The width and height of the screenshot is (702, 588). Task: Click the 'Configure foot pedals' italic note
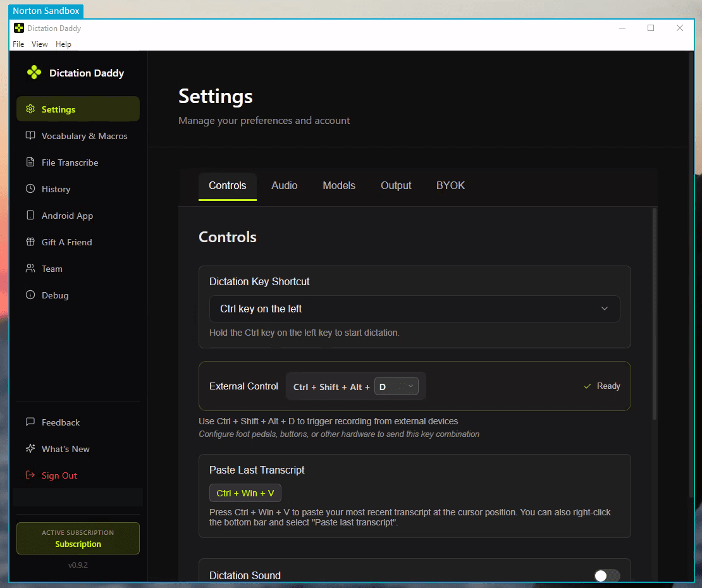pyautogui.click(x=339, y=434)
